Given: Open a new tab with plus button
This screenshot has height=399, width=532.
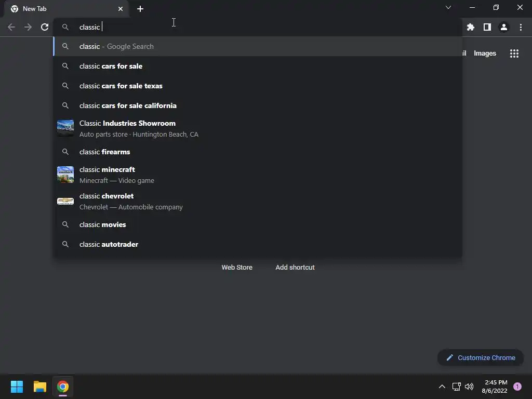Looking at the screenshot, I should (x=140, y=9).
